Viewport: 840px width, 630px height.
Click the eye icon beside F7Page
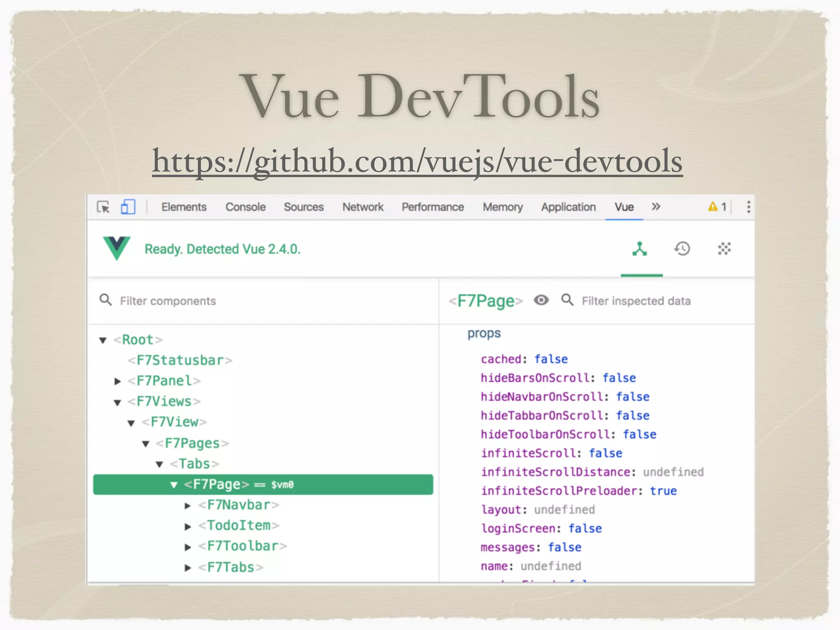click(541, 300)
